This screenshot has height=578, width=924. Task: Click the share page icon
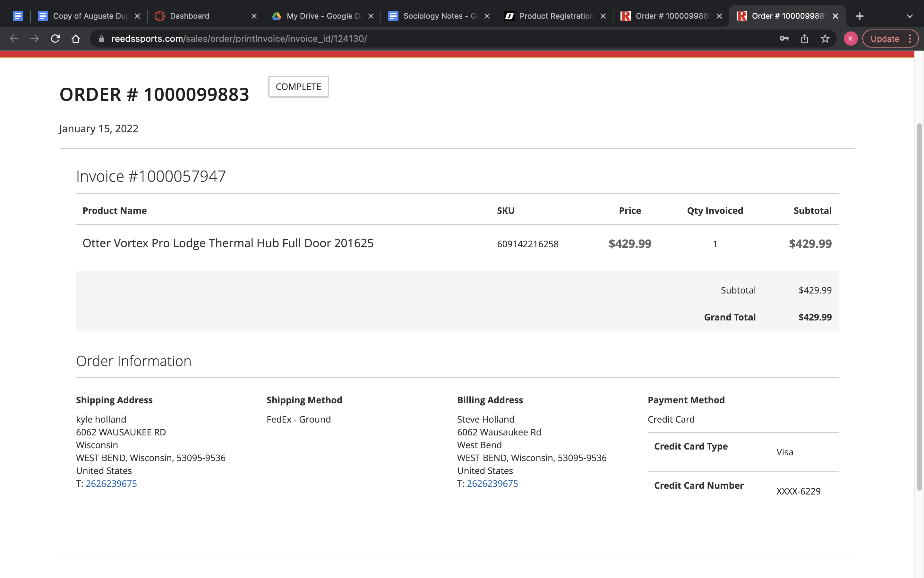pyautogui.click(x=805, y=39)
